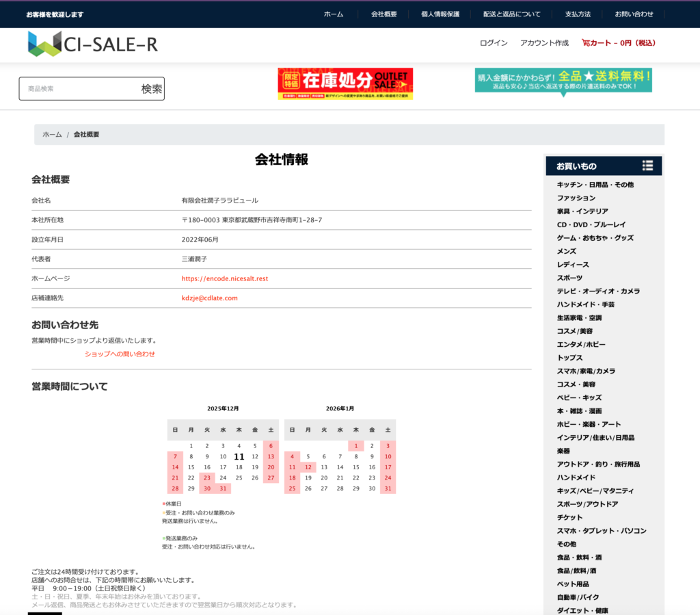
Task: Click the CI-SALE-R logo
Action: point(92,44)
